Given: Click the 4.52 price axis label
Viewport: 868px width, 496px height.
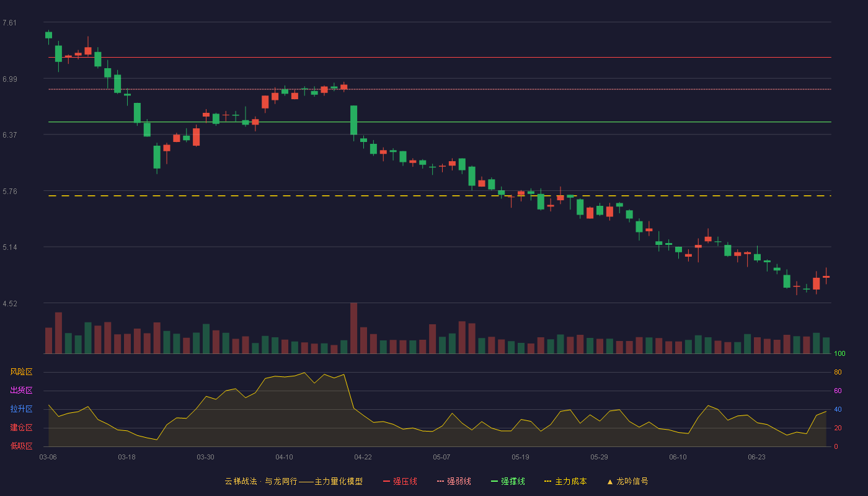Looking at the screenshot, I should pyautogui.click(x=9, y=304).
